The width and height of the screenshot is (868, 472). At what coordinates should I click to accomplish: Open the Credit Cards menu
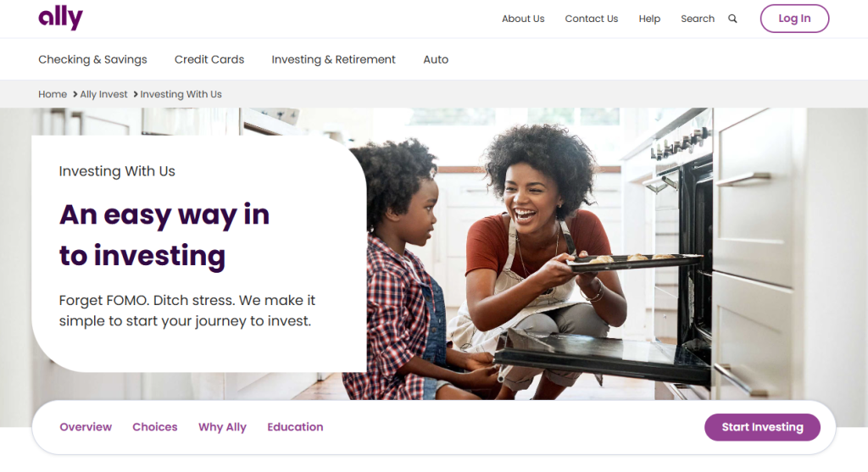coord(209,59)
